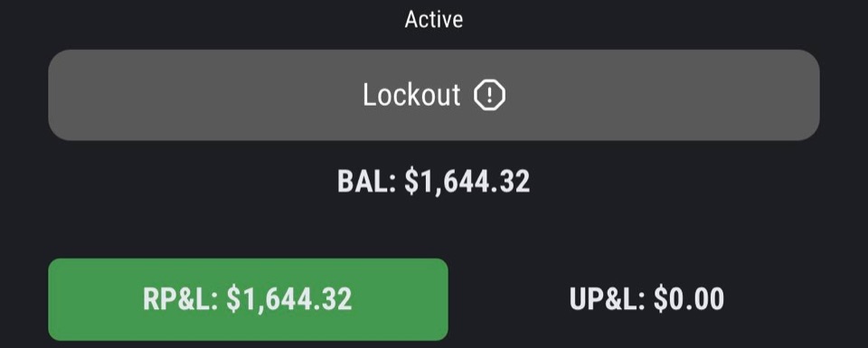This screenshot has width=868, height=348.
Task: Click the $1,644.32 figure beside BAL
Action: (x=467, y=182)
